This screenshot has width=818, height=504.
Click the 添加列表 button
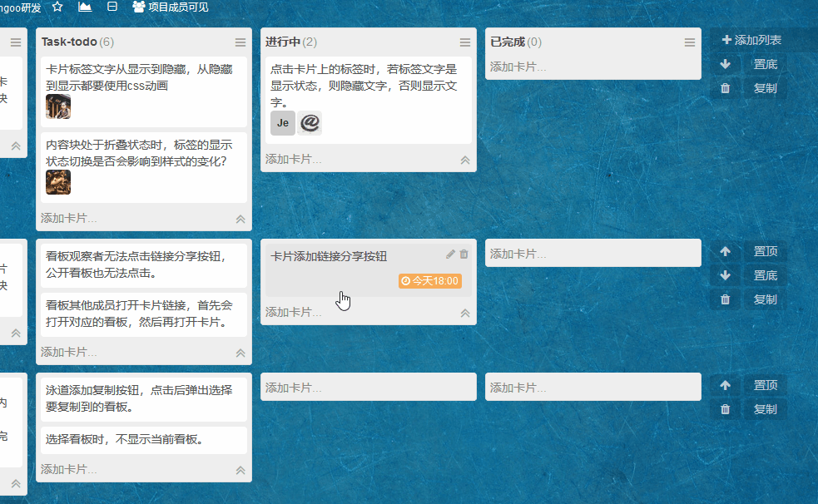[751, 40]
